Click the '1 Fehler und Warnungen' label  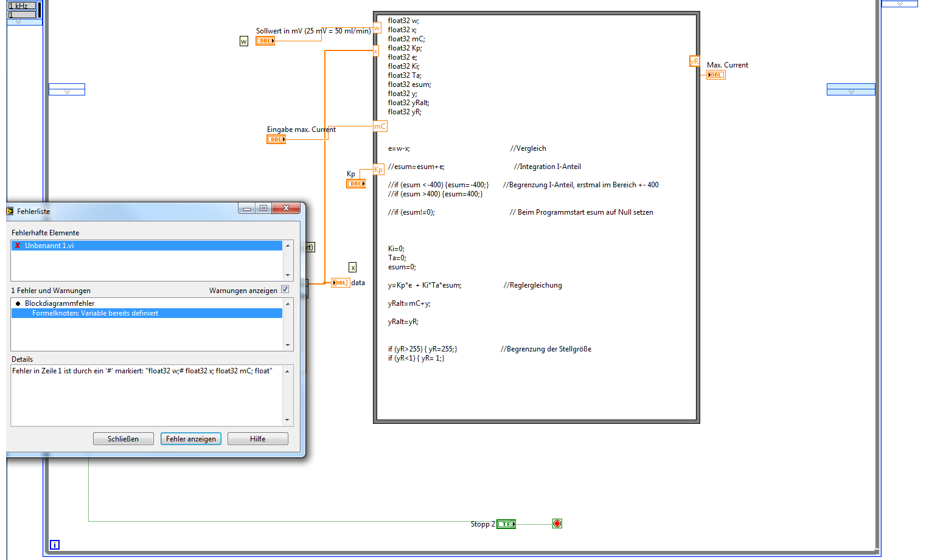pyautogui.click(x=51, y=291)
